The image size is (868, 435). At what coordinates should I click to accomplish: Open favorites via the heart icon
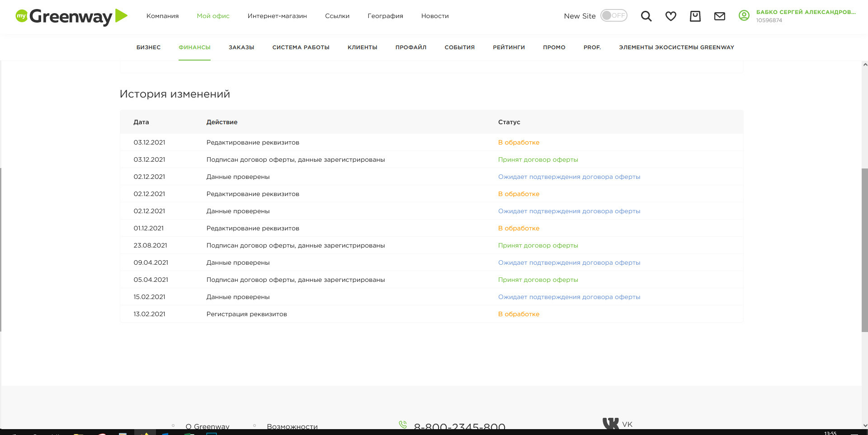[670, 16]
